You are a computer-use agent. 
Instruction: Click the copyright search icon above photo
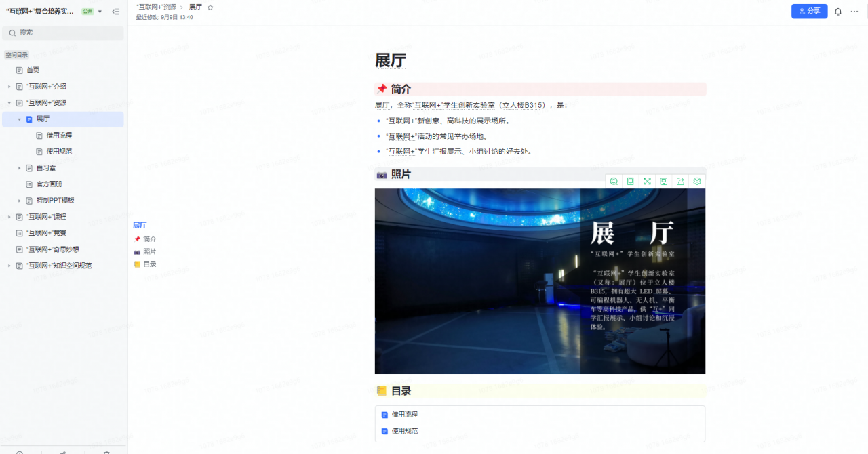(x=614, y=181)
